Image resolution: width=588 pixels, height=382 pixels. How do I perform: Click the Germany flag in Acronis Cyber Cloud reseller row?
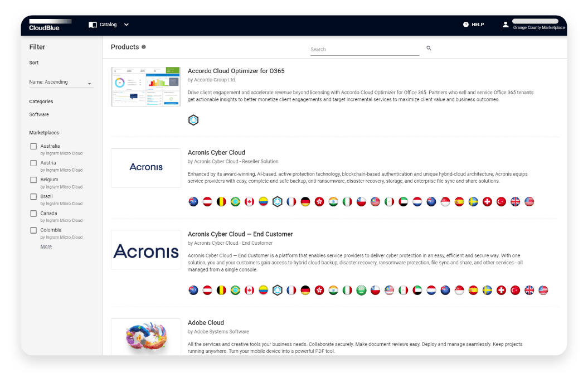(x=305, y=201)
